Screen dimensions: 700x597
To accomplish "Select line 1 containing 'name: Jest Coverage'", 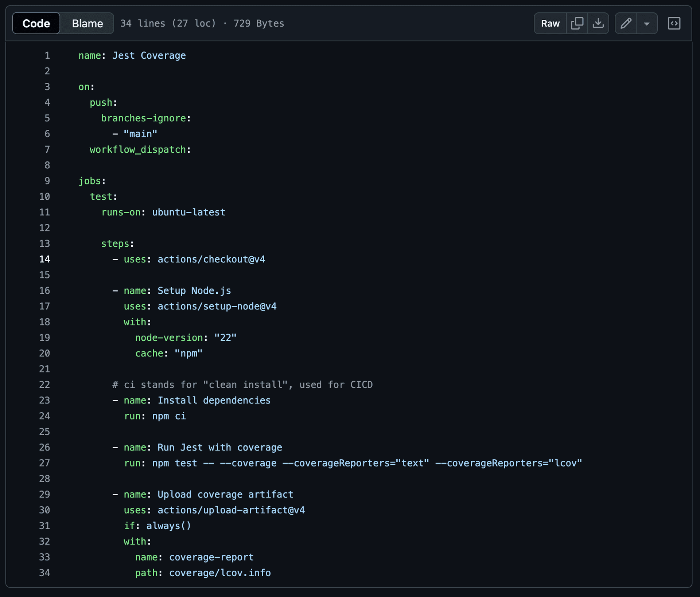I will (x=47, y=55).
